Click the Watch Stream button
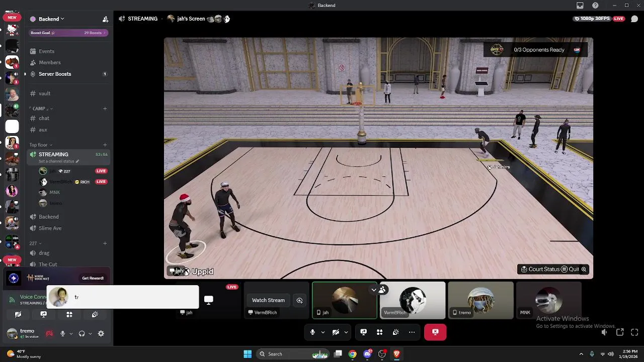The image size is (644, 362). click(x=268, y=300)
